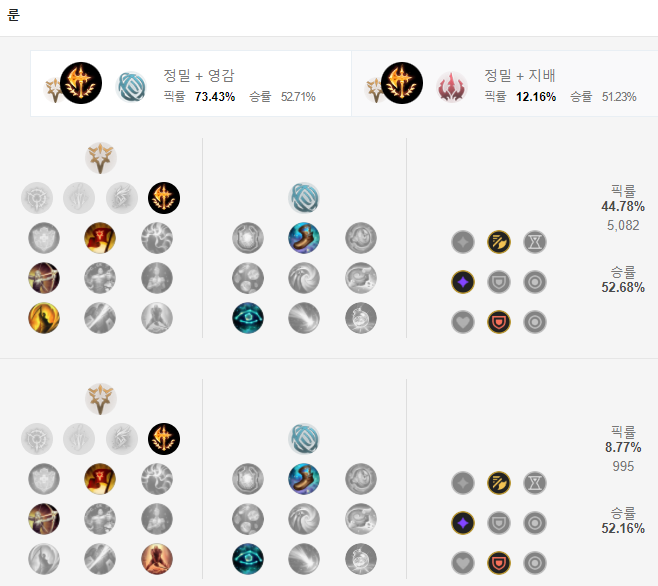Click the Triumph flag rune in first build
The image size is (658, 586).
click(100, 238)
